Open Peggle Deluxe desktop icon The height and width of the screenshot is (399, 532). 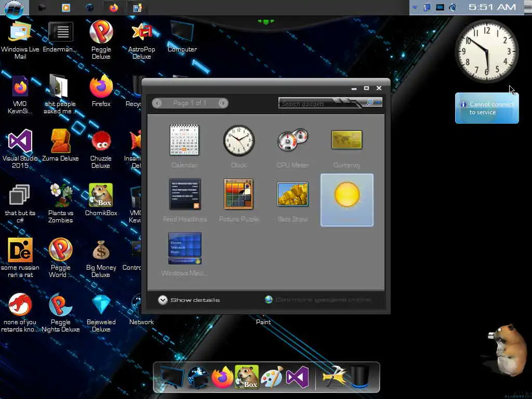(x=101, y=39)
